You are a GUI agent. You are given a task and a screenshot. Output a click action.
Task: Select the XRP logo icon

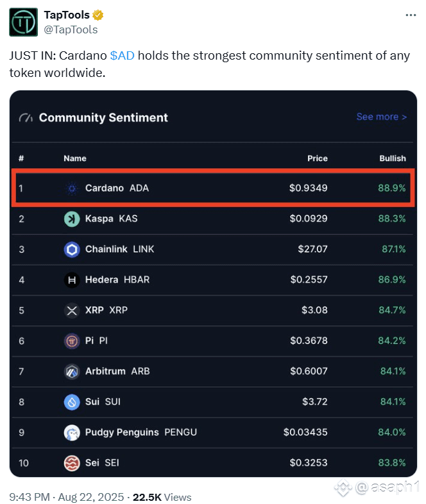[x=72, y=310]
